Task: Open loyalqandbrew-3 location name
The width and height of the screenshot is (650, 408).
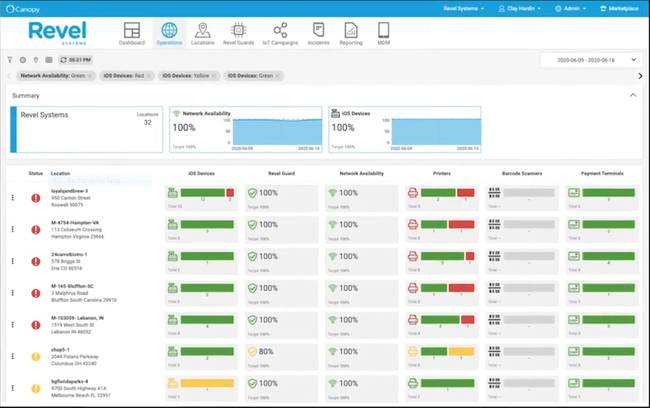Action: [x=70, y=191]
